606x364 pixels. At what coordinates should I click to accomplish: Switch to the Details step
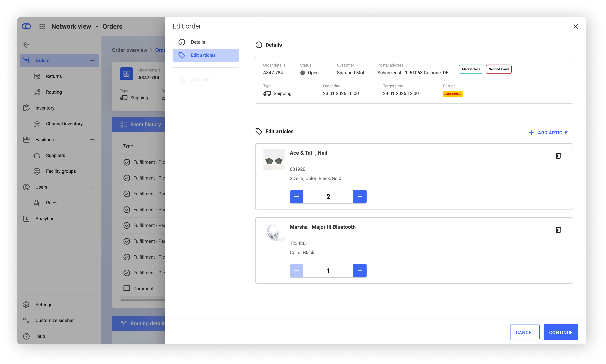(198, 42)
